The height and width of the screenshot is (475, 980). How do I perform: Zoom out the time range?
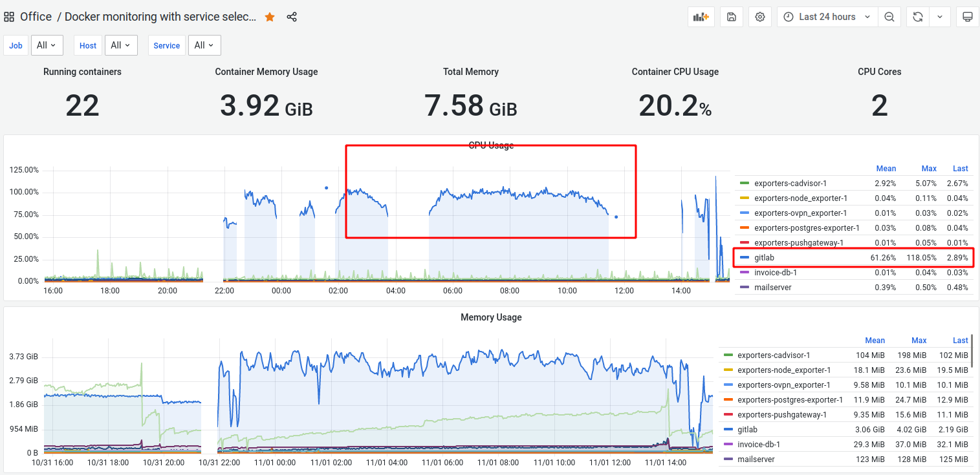tap(889, 17)
